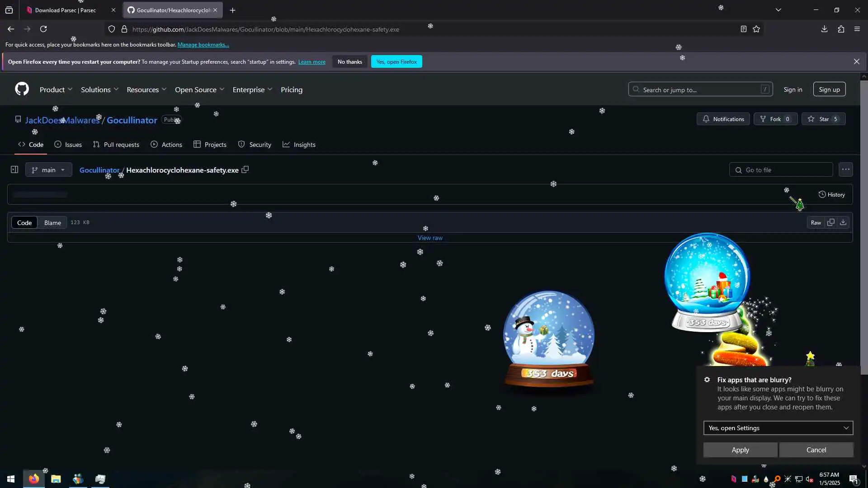The width and height of the screenshot is (868, 488).
Task: Switch to Blame view toggle
Action: pos(52,223)
